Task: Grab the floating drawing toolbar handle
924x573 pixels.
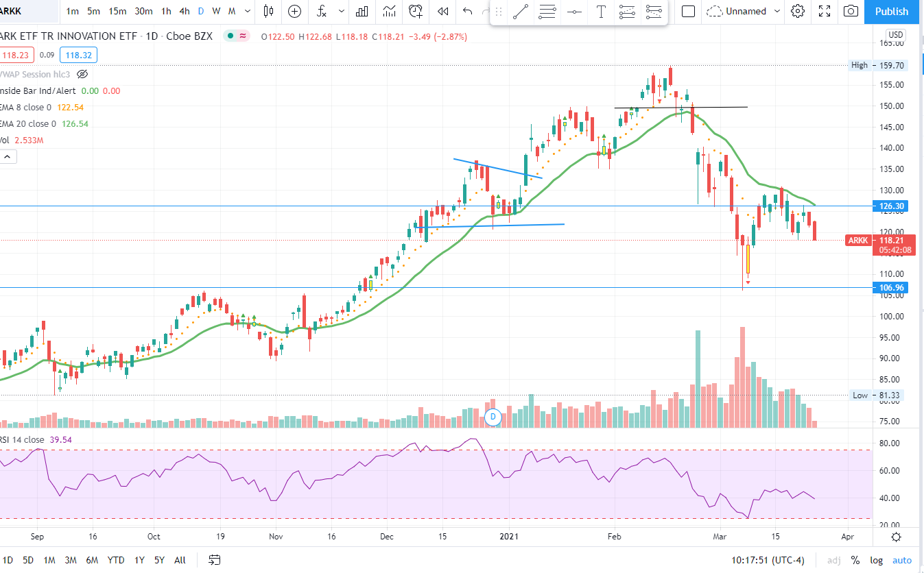Action: pos(499,11)
